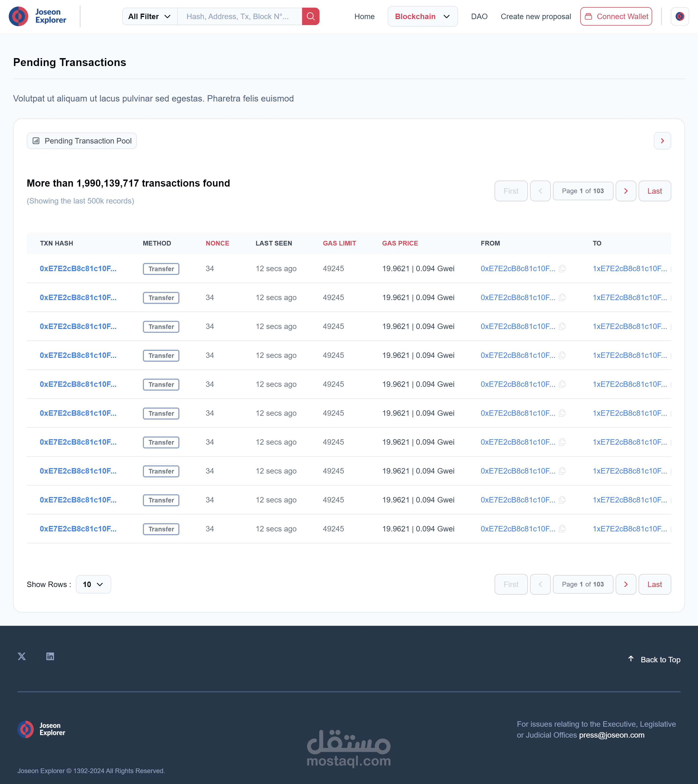Click the Connect Wallet button
This screenshot has width=698, height=784.
616,16
